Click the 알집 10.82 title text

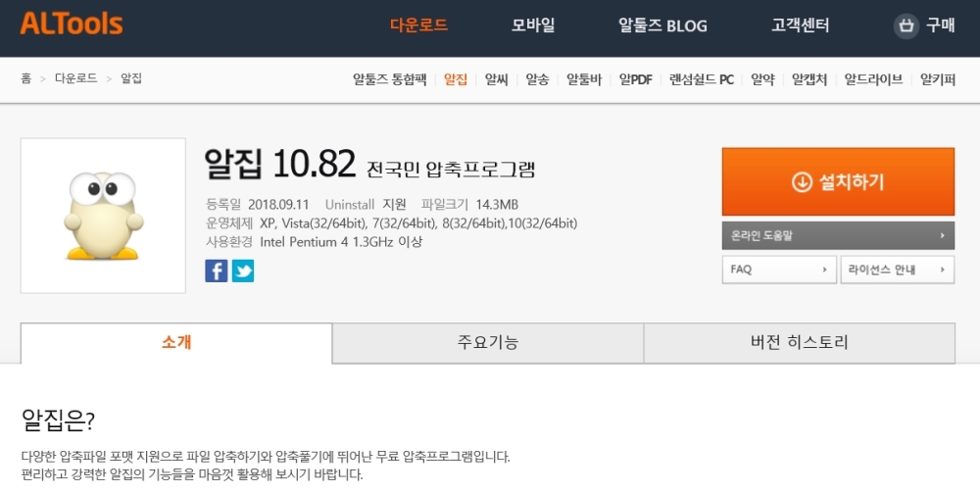(x=280, y=164)
